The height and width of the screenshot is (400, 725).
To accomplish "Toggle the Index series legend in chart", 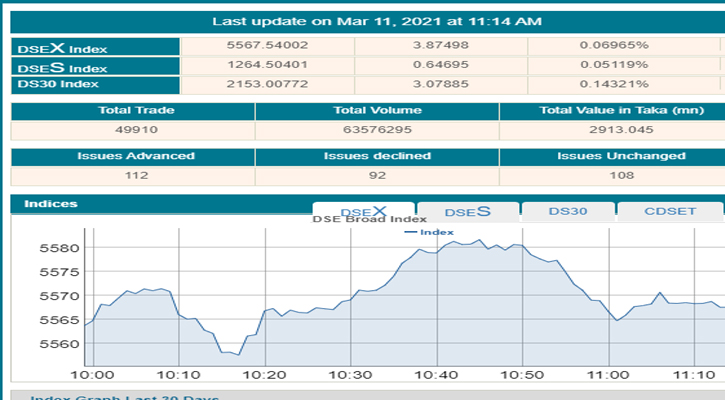I will point(429,232).
